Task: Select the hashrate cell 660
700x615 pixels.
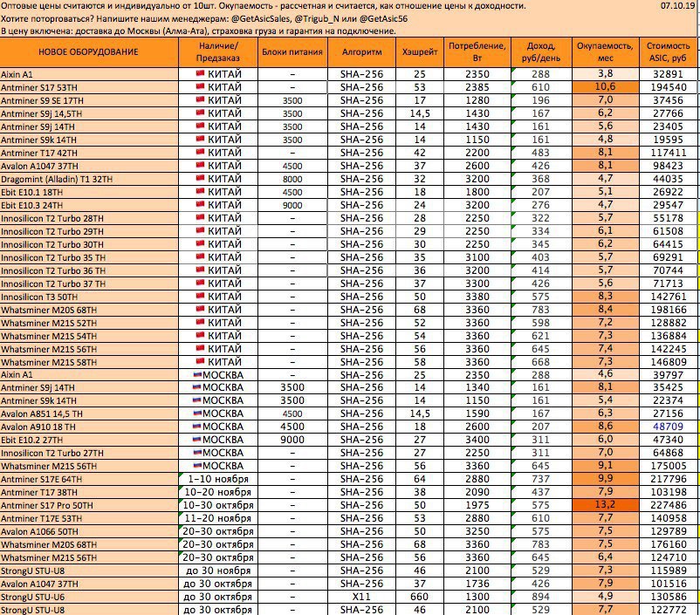Action: (420, 597)
